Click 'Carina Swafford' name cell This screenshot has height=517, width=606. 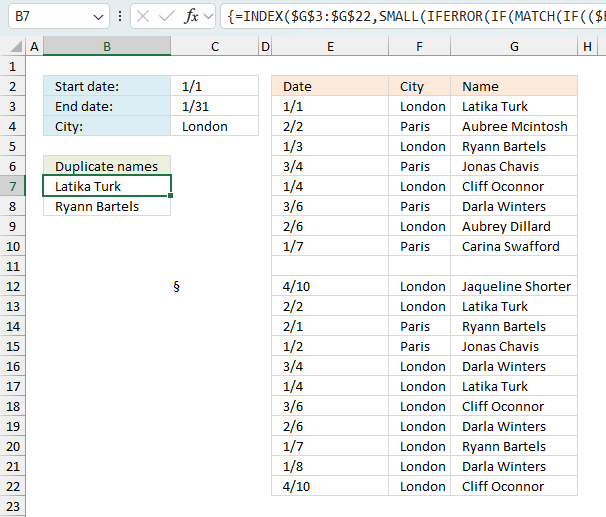pos(514,246)
